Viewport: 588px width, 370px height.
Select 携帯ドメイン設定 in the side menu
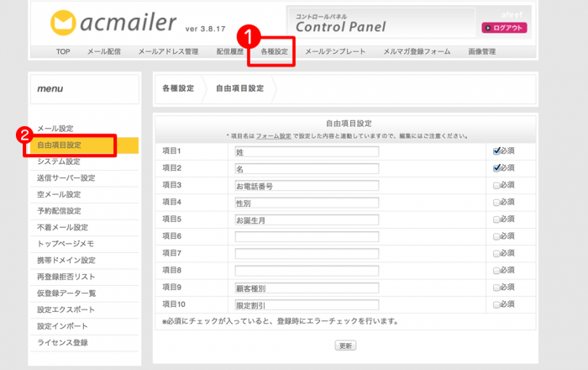click(66, 261)
